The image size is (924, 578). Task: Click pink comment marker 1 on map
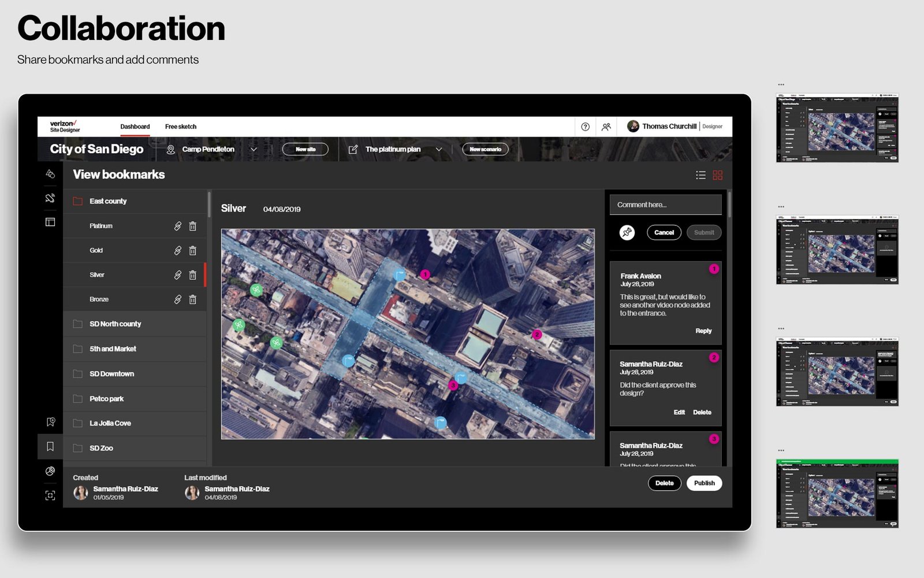[425, 274]
